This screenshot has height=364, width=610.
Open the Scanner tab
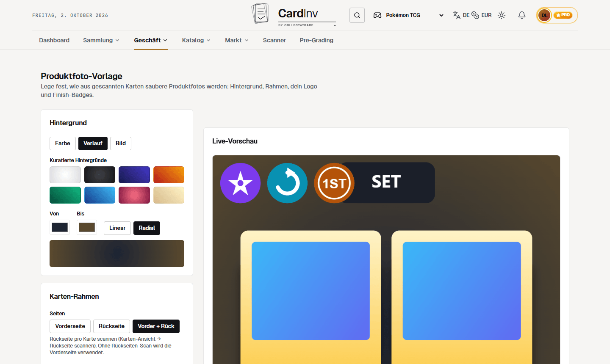click(x=274, y=40)
